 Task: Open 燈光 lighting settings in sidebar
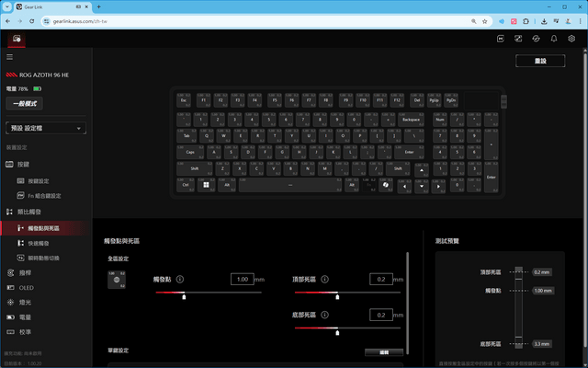pyautogui.click(x=25, y=303)
